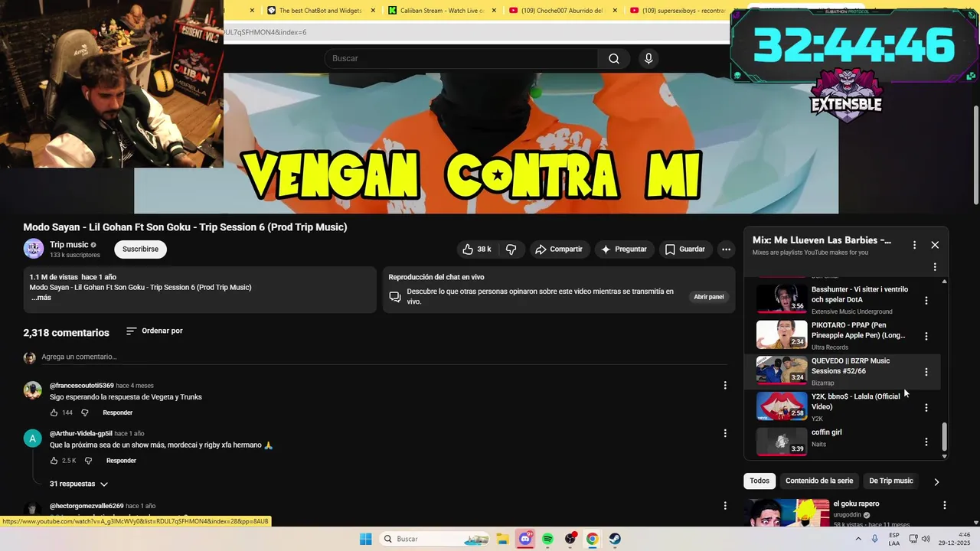
Task: Click the Compartir share button
Action: 559,249
